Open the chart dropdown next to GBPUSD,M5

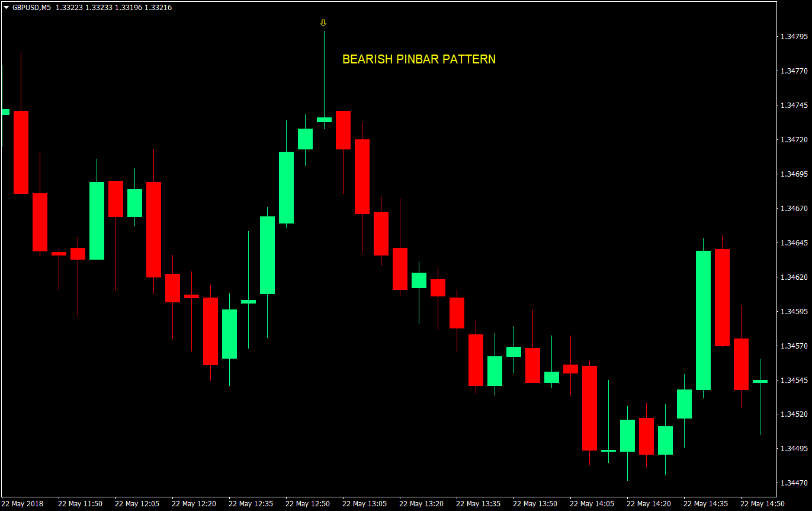pyautogui.click(x=6, y=8)
